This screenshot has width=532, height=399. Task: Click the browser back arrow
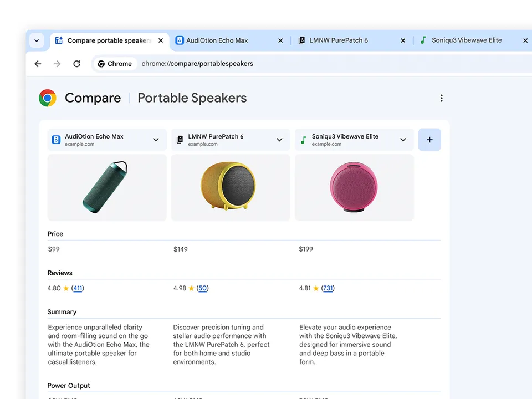[38, 64]
